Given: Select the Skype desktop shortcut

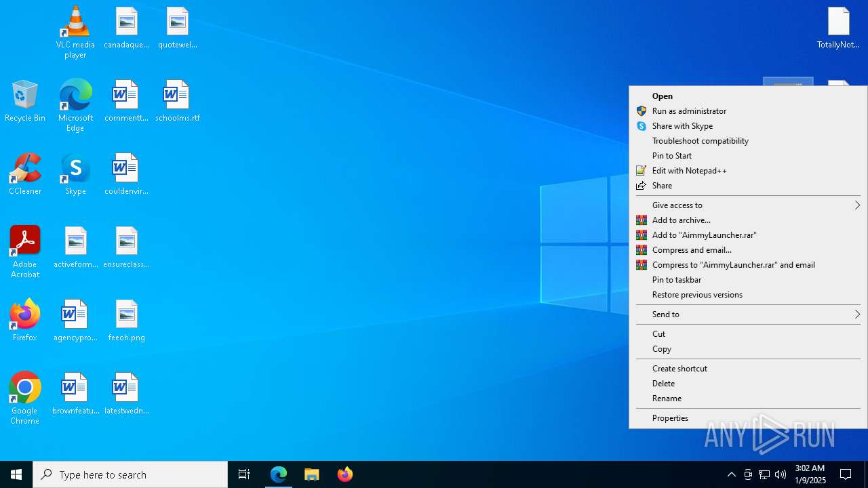Looking at the screenshot, I should pyautogui.click(x=75, y=174).
